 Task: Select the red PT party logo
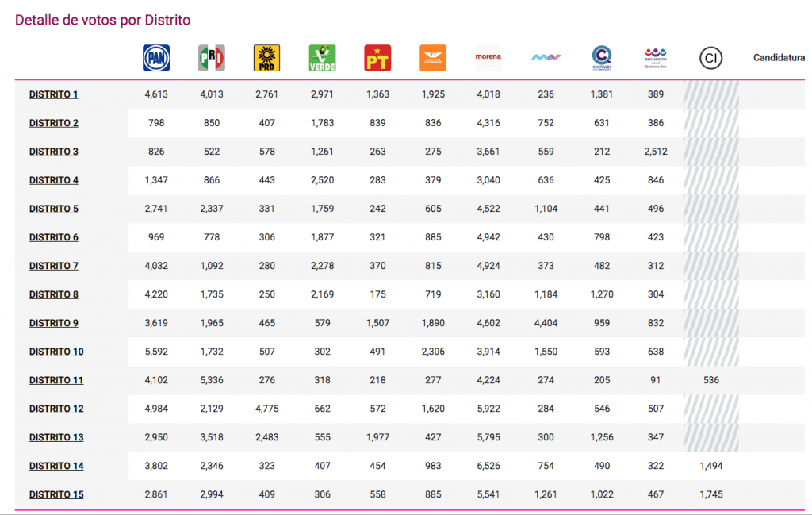tap(377, 58)
